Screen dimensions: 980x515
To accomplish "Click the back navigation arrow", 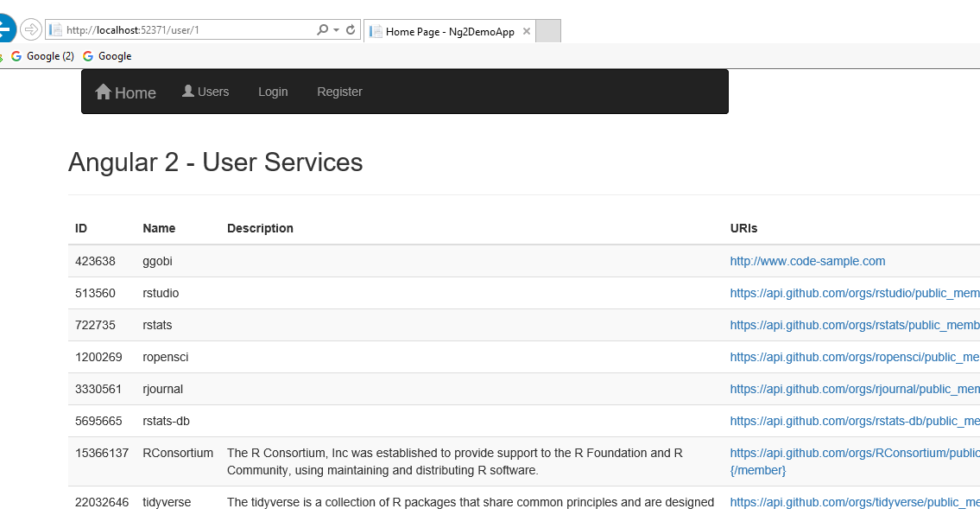I will point(4,28).
